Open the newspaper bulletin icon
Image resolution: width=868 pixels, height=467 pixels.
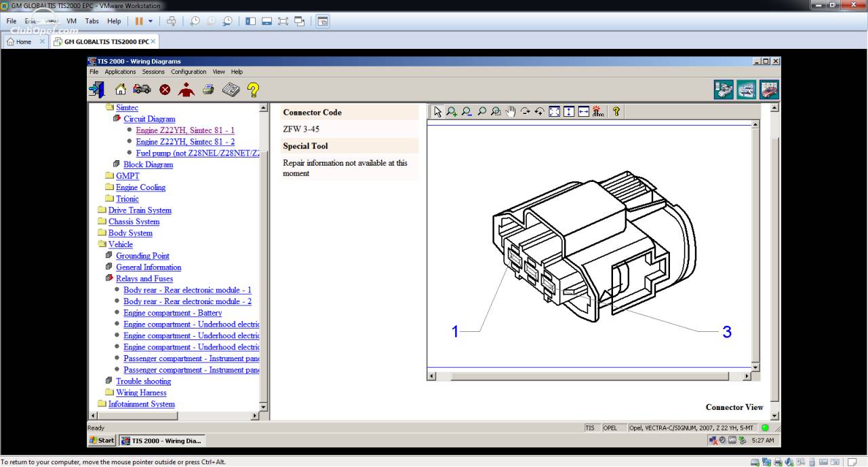click(231, 89)
